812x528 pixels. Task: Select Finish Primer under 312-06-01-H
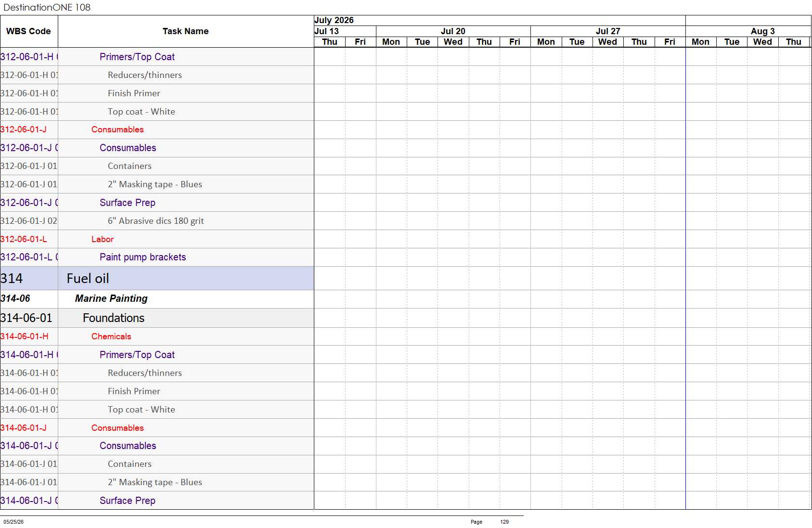click(x=134, y=93)
